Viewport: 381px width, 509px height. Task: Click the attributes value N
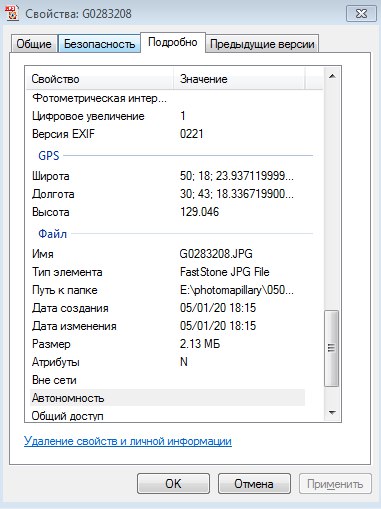[184, 362]
